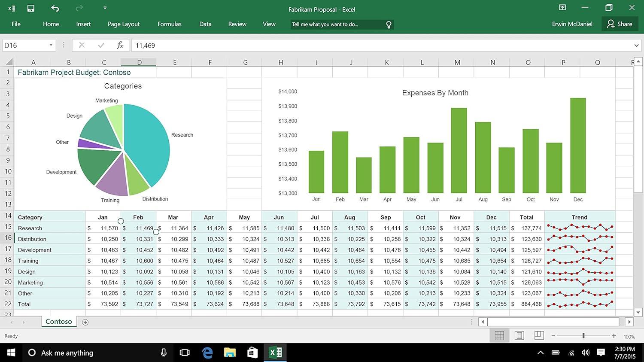
Task: Open the Name Box dropdown arrow
Action: (x=51, y=45)
